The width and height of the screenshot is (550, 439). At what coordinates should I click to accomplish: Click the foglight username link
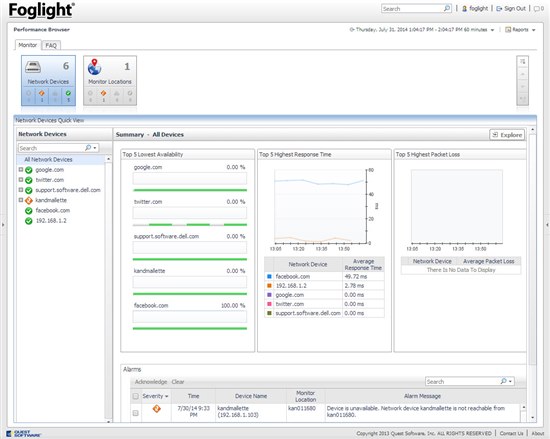(478, 8)
